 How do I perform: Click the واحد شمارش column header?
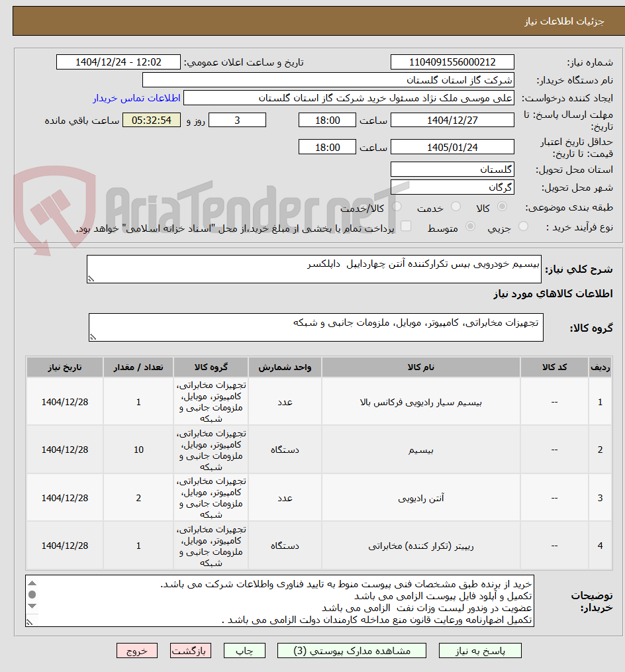285,367
